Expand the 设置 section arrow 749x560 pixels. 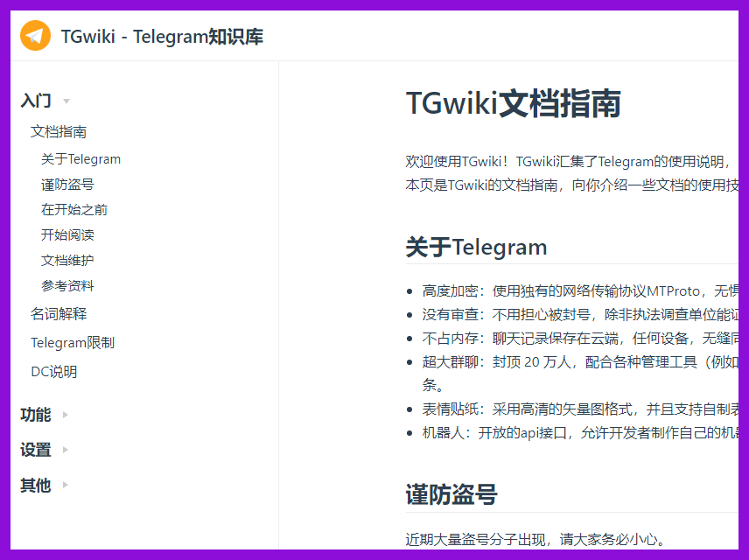tap(66, 450)
